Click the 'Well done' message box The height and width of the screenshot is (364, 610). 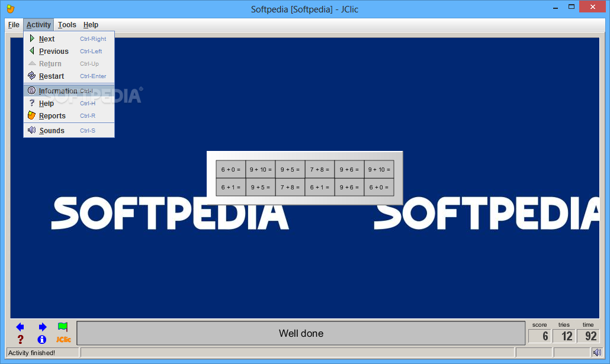[x=301, y=333]
